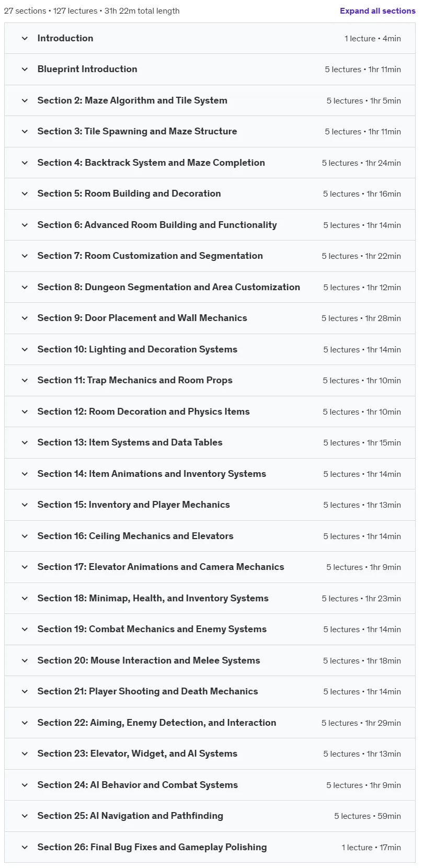Select Section 22: Aiming, Enemy Detection title
The width and height of the screenshot is (424, 868).
pos(157,723)
